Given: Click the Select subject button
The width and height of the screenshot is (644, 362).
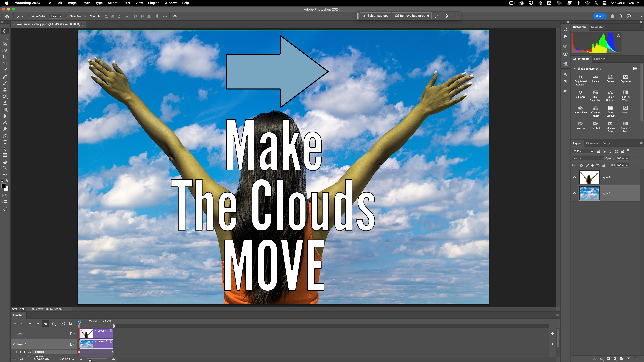Looking at the screenshot, I should (375, 15).
